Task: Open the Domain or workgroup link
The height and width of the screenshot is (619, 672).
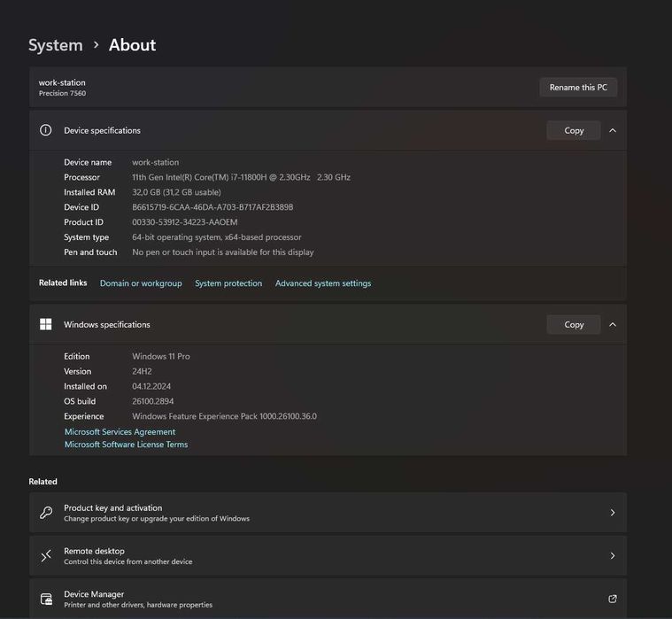Action: pyautogui.click(x=141, y=283)
